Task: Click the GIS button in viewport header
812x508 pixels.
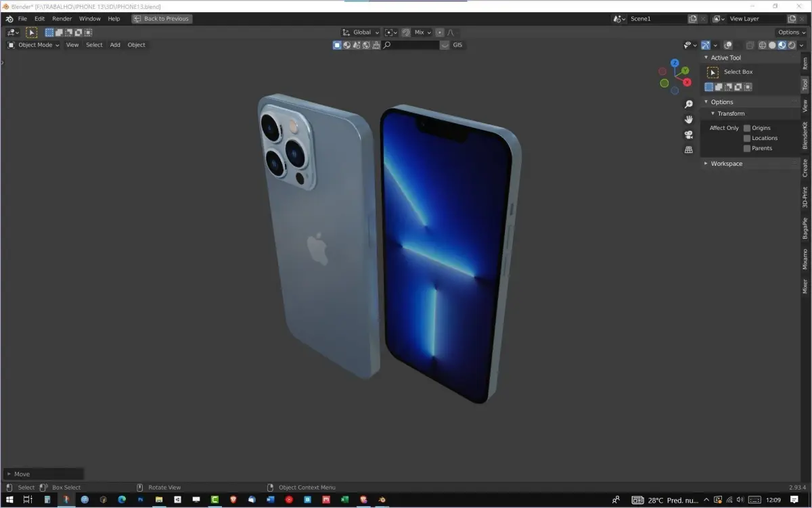Action: pyautogui.click(x=458, y=45)
